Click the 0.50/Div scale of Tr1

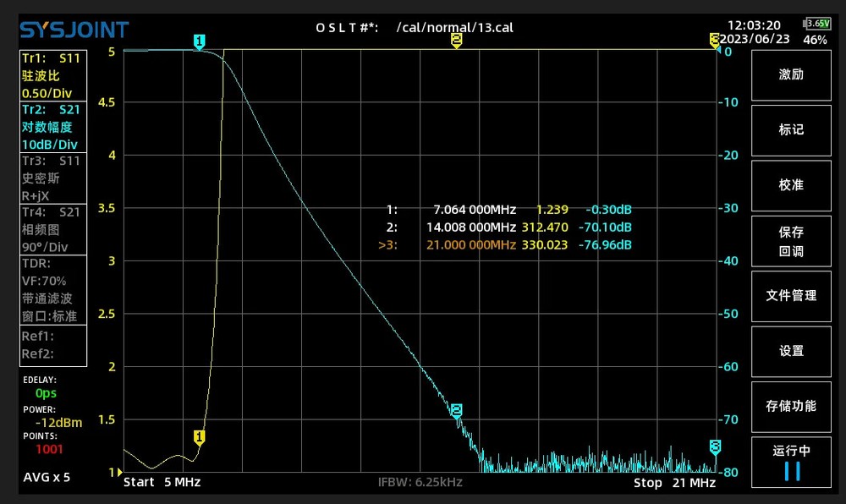(47, 93)
